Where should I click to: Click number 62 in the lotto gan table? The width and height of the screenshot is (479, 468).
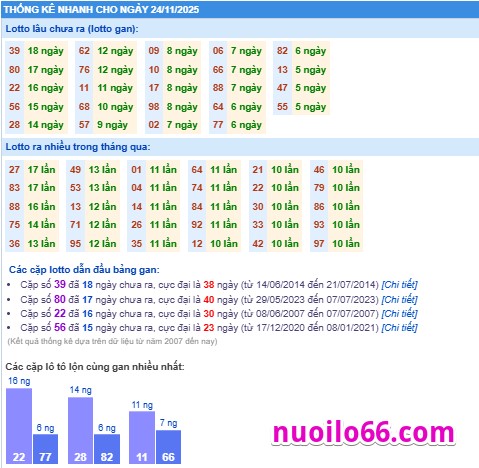(x=84, y=51)
